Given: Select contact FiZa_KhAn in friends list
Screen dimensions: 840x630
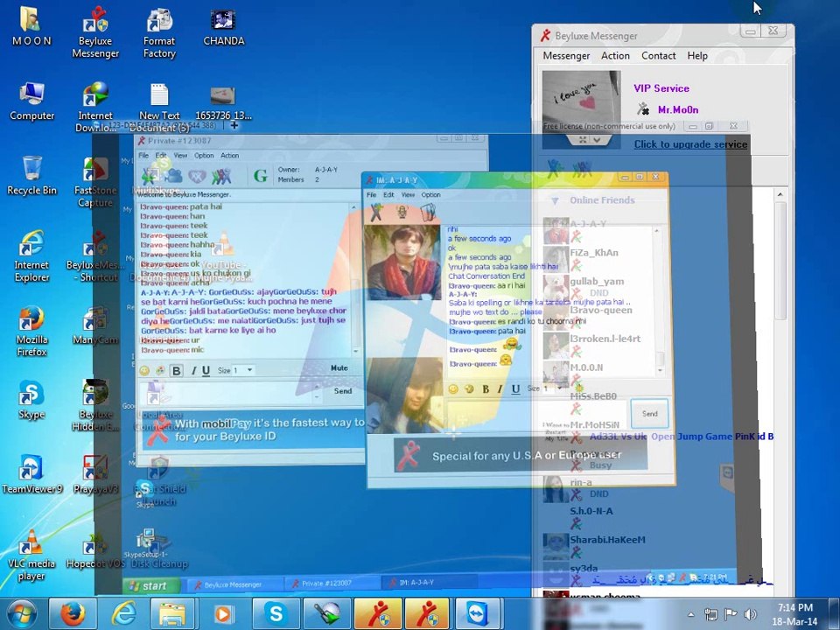Looking at the screenshot, I should [x=593, y=253].
